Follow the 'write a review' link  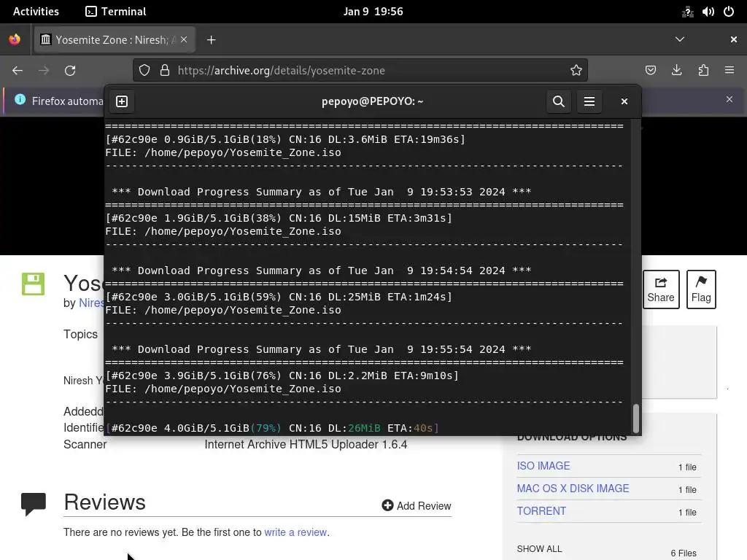pos(295,532)
